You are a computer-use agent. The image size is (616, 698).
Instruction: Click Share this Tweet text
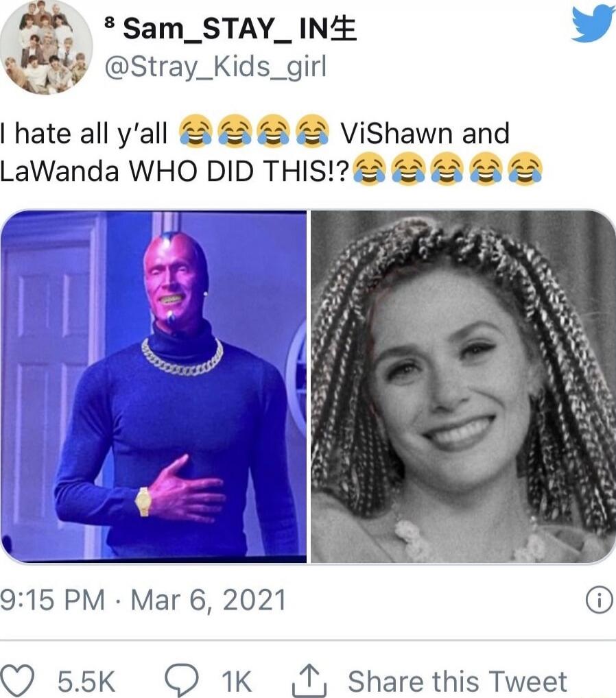coord(458,681)
